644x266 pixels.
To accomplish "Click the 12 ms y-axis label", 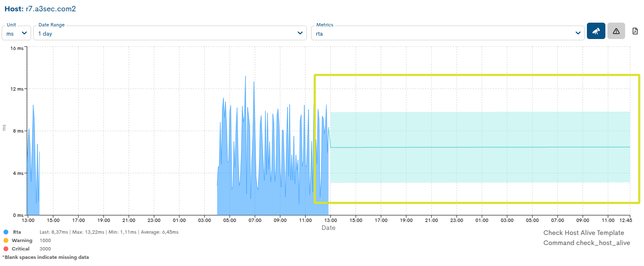I will [17, 89].
